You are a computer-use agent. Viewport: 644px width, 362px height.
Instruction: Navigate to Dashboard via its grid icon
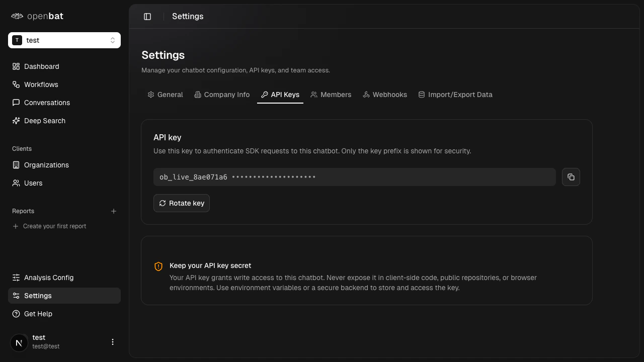[41, 66]
